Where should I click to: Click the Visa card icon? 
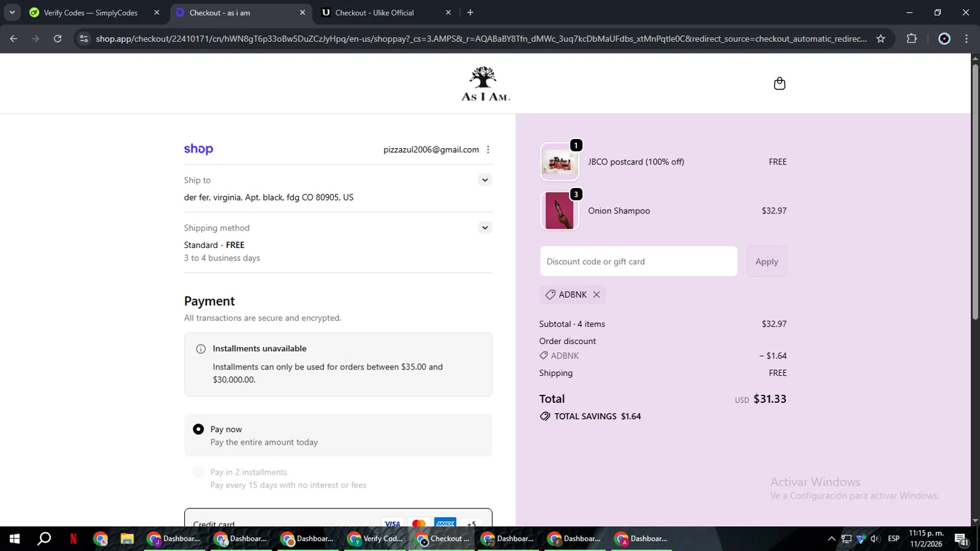click(x=392, y=524)
